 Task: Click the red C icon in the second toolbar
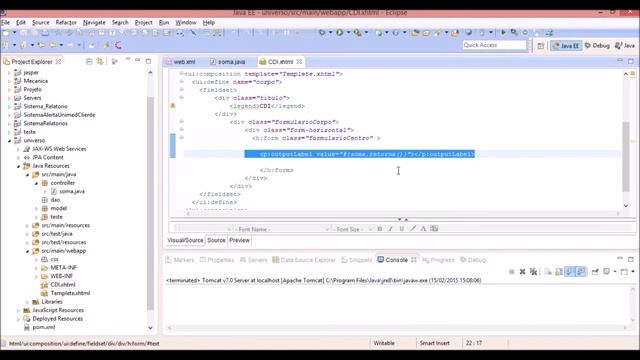point(118,45)
